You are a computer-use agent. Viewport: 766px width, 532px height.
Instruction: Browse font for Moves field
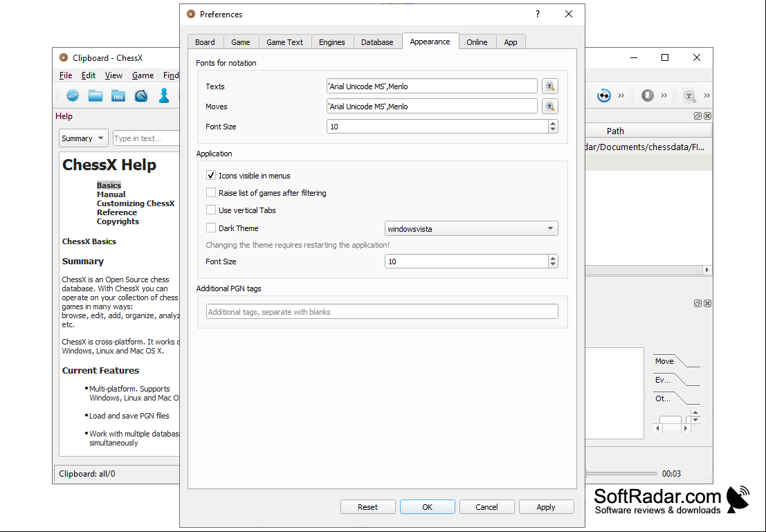549,106
